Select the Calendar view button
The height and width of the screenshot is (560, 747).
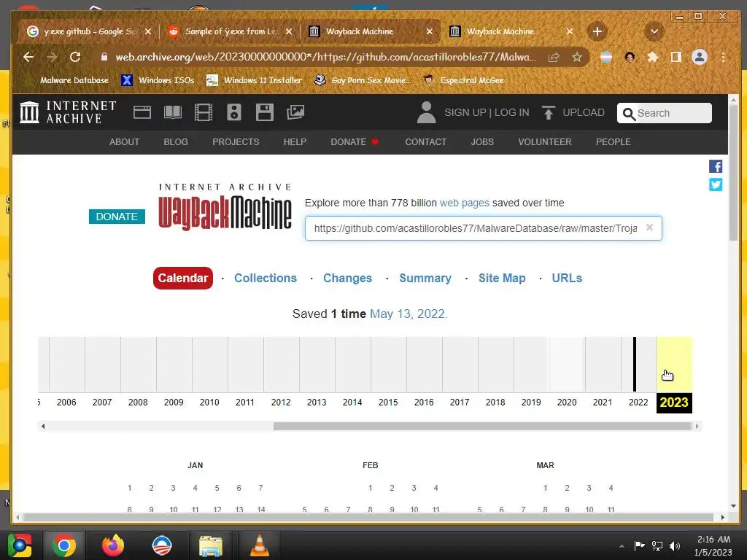(183, 278)
